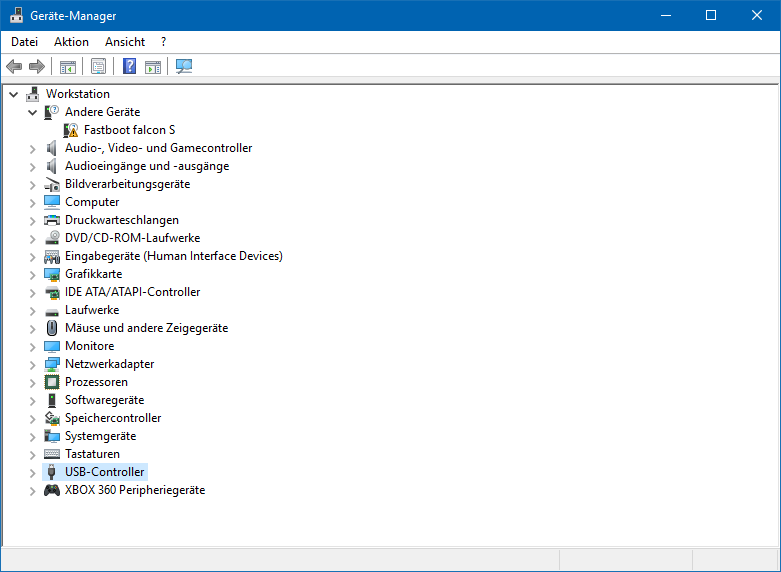781x572 pixels.
Task: Expand the Grafikkarte category chevron
Action: pos(33,275)
